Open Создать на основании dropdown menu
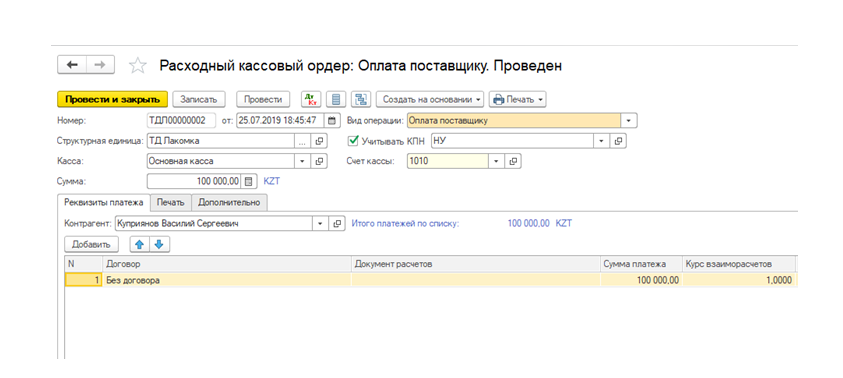Image resolution: width=843 pixels, height=378 pixels. pyautogui.click(x=430, y=99)
